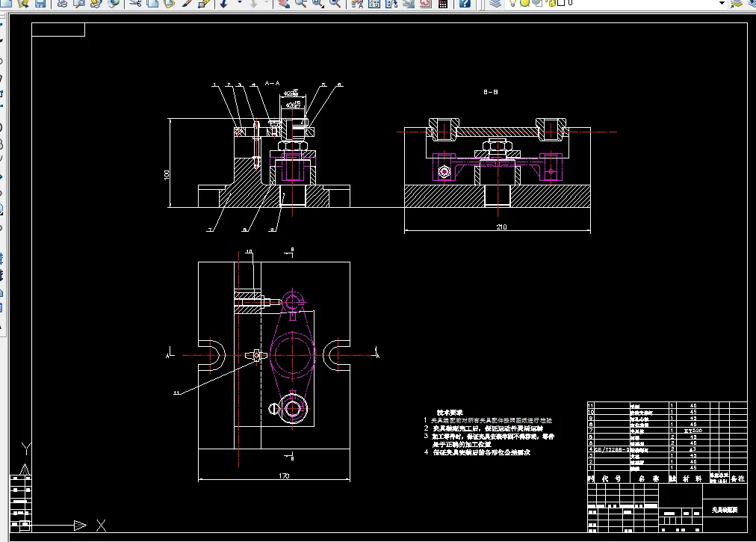Click the Cut scissors icon

[134, 3]
